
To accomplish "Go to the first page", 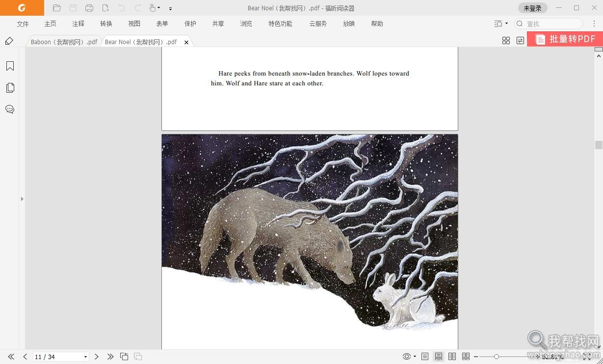I will coord(11,357).
